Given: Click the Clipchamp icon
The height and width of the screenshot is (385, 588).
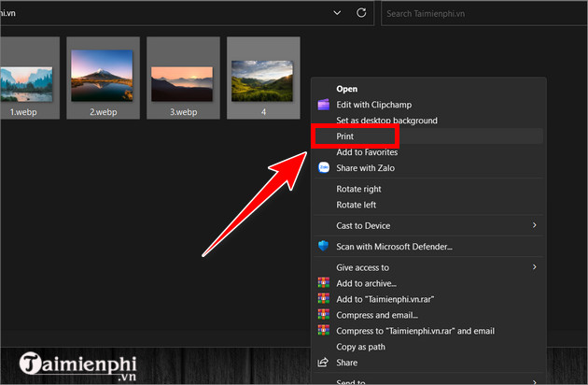Looking at the screenshot, I should [324, 105].
